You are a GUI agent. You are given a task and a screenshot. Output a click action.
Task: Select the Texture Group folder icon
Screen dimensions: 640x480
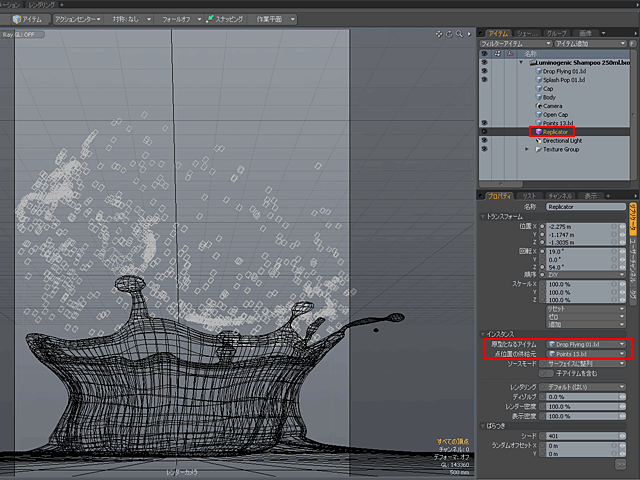(538, 149)
